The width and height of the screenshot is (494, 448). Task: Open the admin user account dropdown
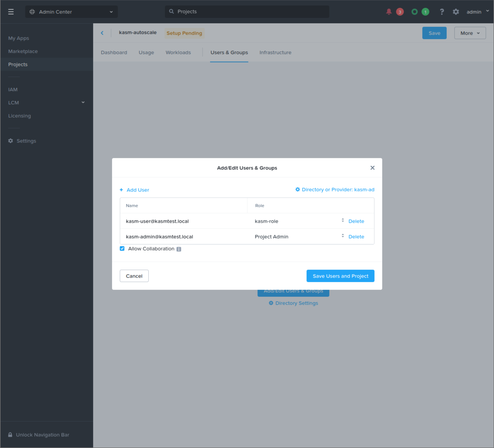[477, 12]
